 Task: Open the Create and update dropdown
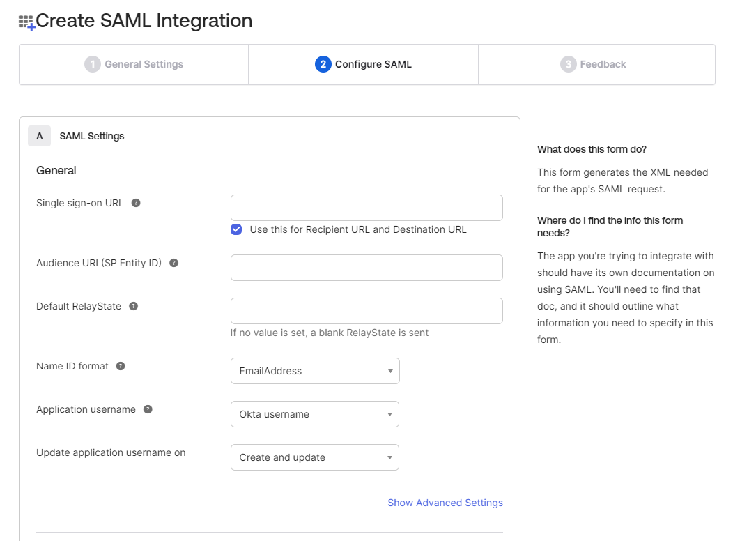pyautogui.click(x=315, y=457)
